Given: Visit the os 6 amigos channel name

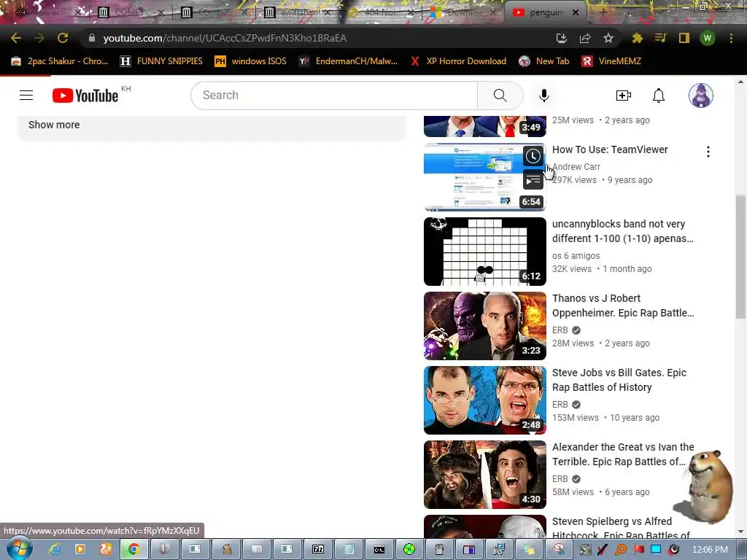Looking at the screenshot, I should 576,256.
